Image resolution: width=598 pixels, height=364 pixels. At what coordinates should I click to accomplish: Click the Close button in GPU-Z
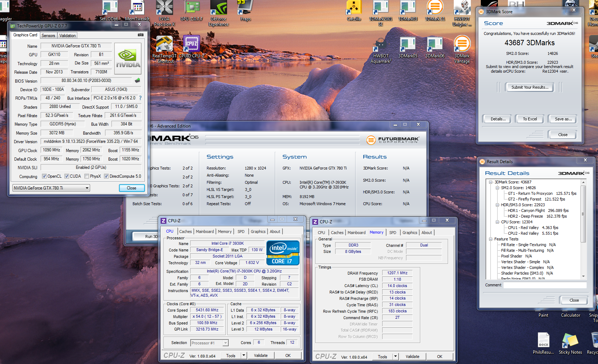tap(131, 188)
